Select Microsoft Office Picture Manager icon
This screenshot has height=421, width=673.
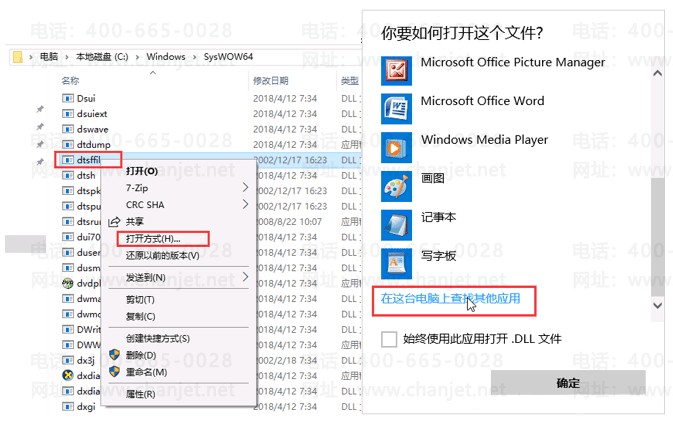(396, 70)
